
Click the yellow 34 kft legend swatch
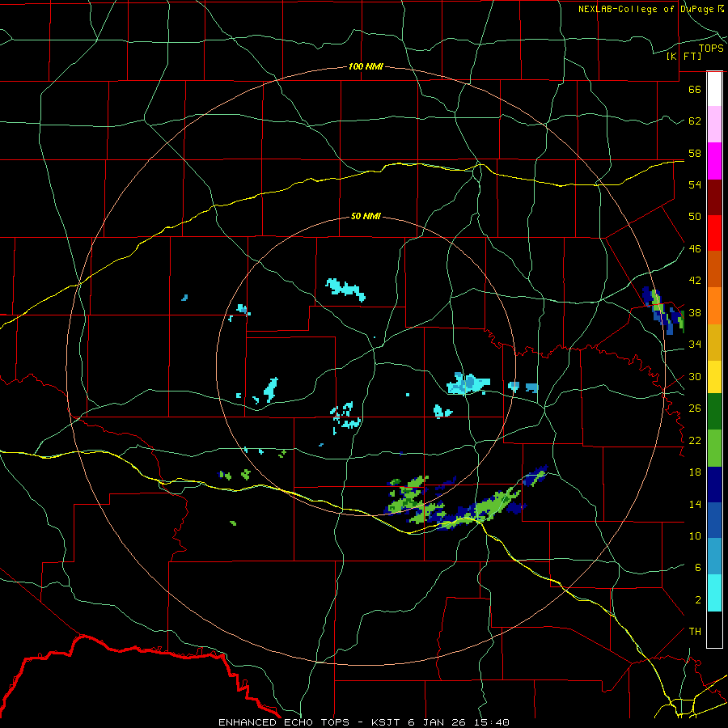point(714,377)
